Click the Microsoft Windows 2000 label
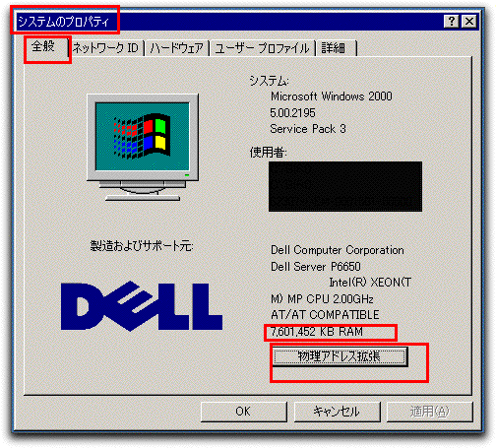Image resolution: width=496 pixels, height=448 pixels. click(x=332, y=96)
